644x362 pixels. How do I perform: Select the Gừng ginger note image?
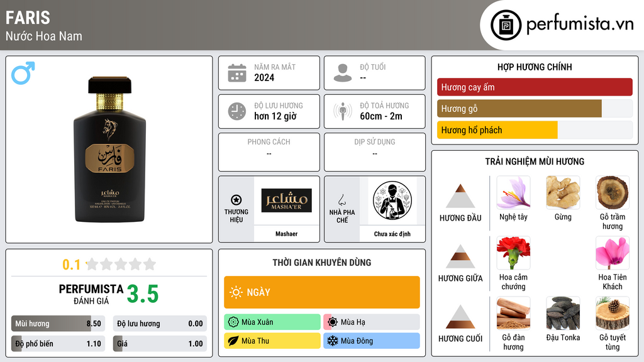tap(563, 192)
